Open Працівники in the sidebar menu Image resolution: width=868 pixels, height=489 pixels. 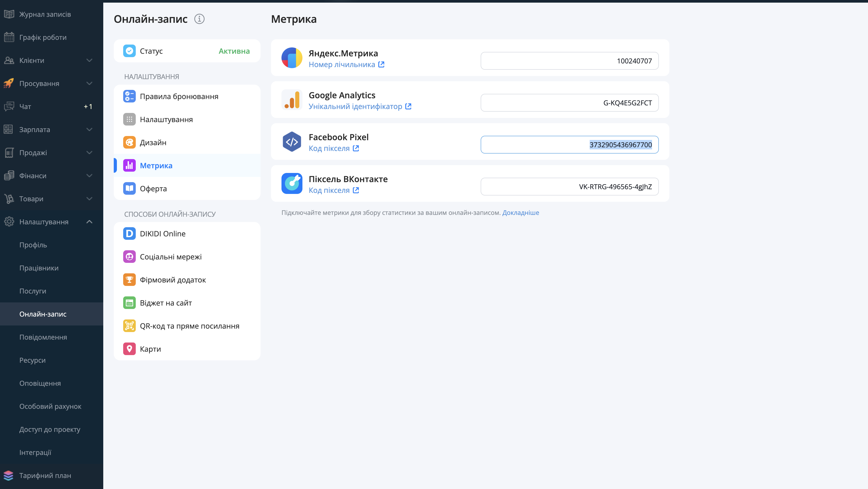pyautogui.click(x=39, y=268)
